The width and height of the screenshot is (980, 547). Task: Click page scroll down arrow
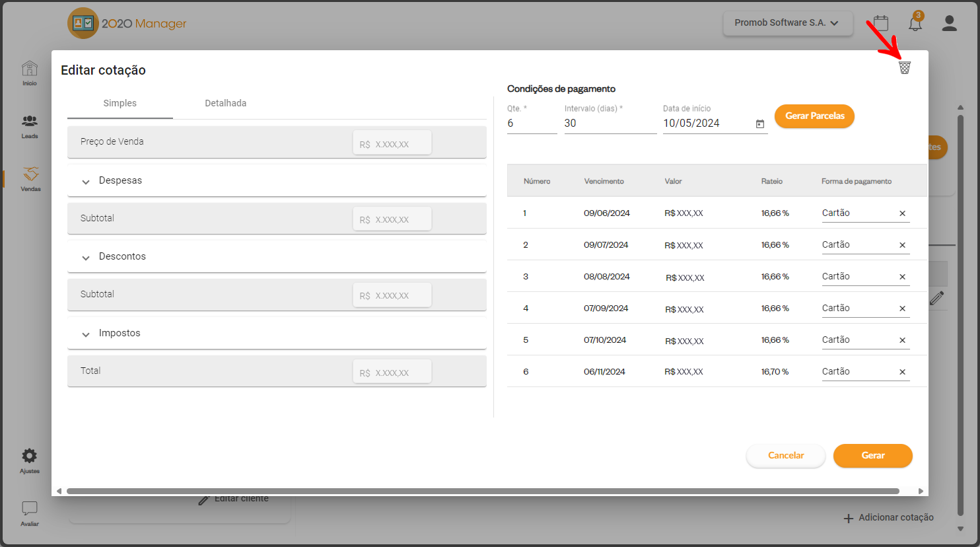tap(961, 529)
